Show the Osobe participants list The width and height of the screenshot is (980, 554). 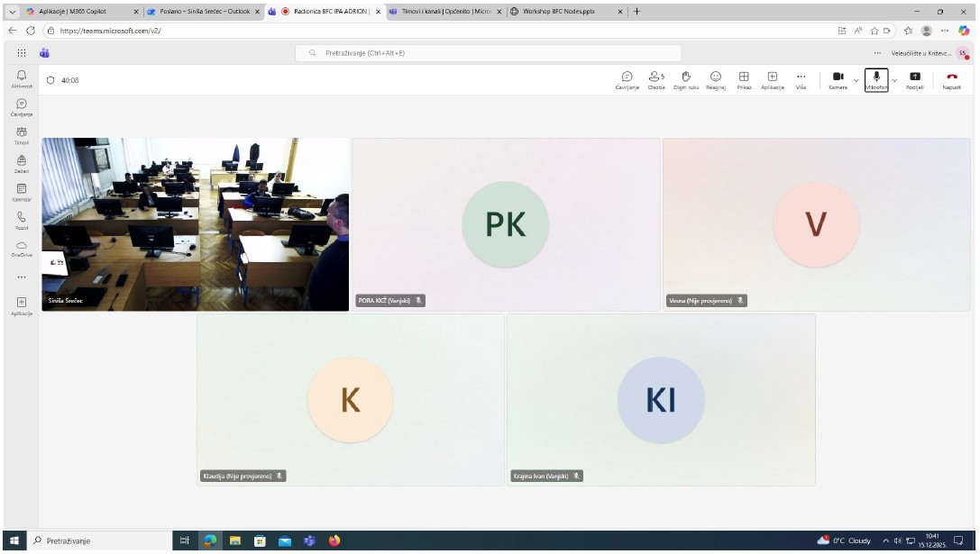(656, 80)
